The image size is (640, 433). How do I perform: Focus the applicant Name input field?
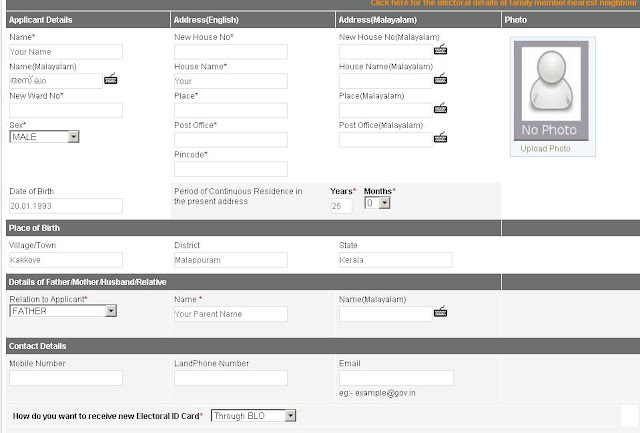pyautogui.click(x=66, y=52)
